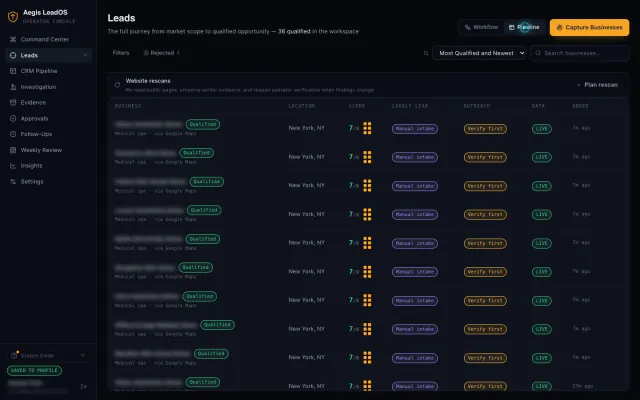This screenshot has height=400, width=640.
Task: Open Command Center page
Action: tap(49, 39)
